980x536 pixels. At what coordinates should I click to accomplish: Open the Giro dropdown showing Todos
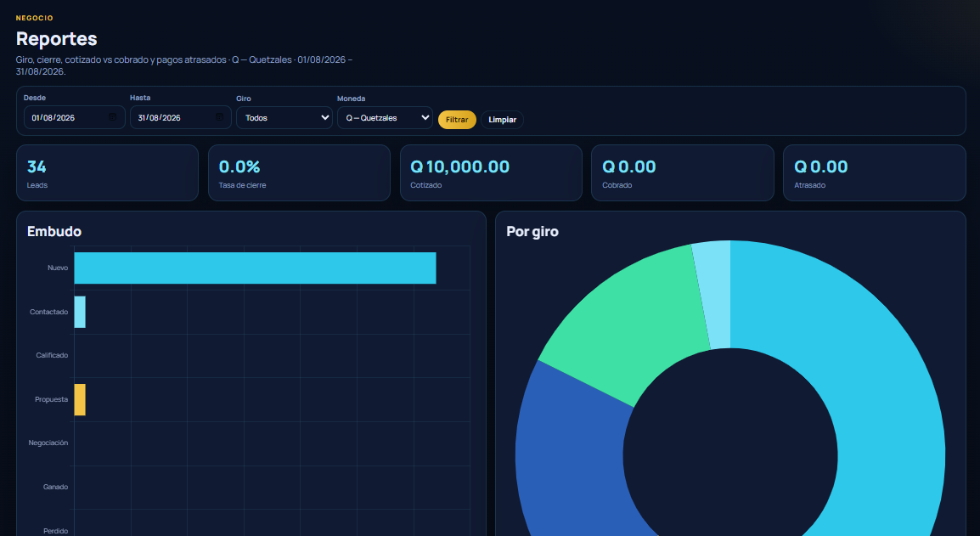point(284,117)
